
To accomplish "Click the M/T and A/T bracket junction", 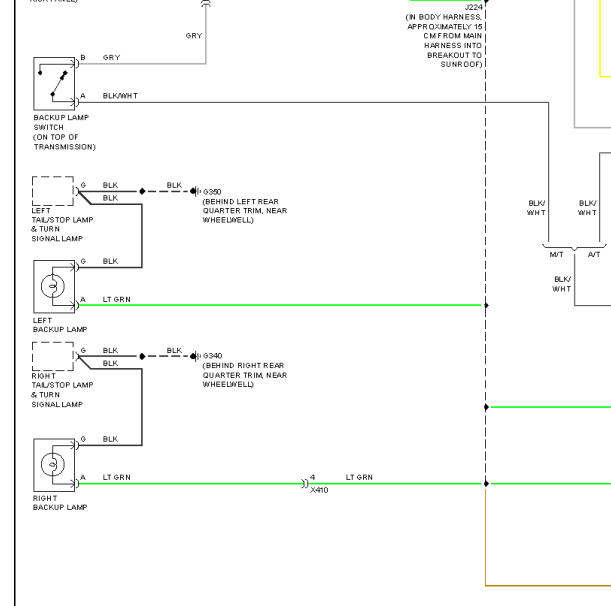I will [x=574, y=247].
